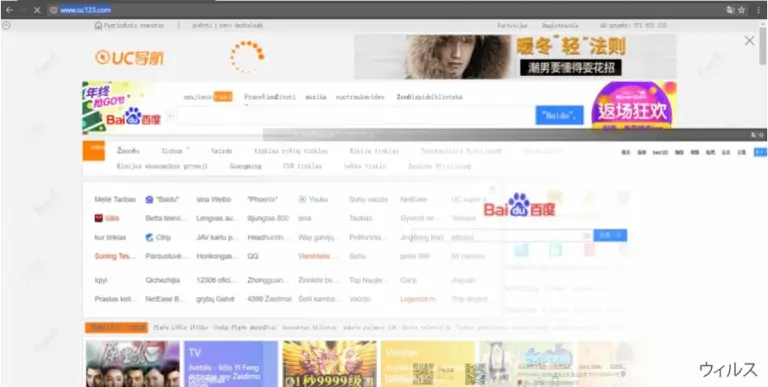Open the "Melė Taobao" site link

115,200
